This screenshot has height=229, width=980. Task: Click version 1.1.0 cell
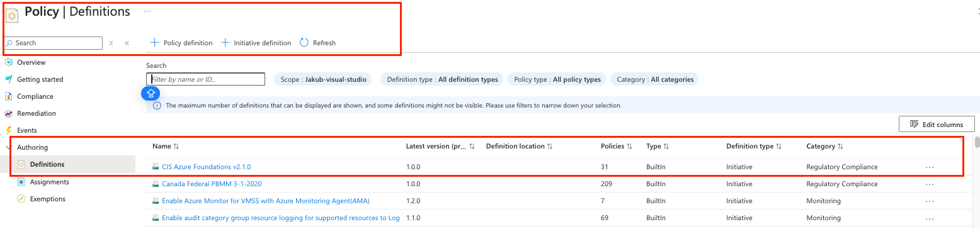(x=413, y=218)
